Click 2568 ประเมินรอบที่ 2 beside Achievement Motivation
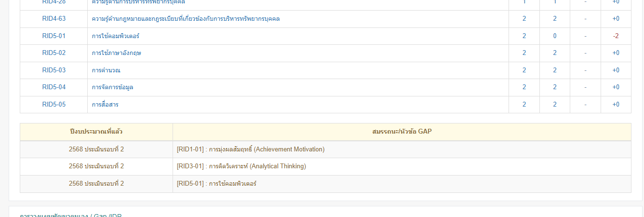The width and height of the screenshot is (644, 217). (x=96, y=149)
